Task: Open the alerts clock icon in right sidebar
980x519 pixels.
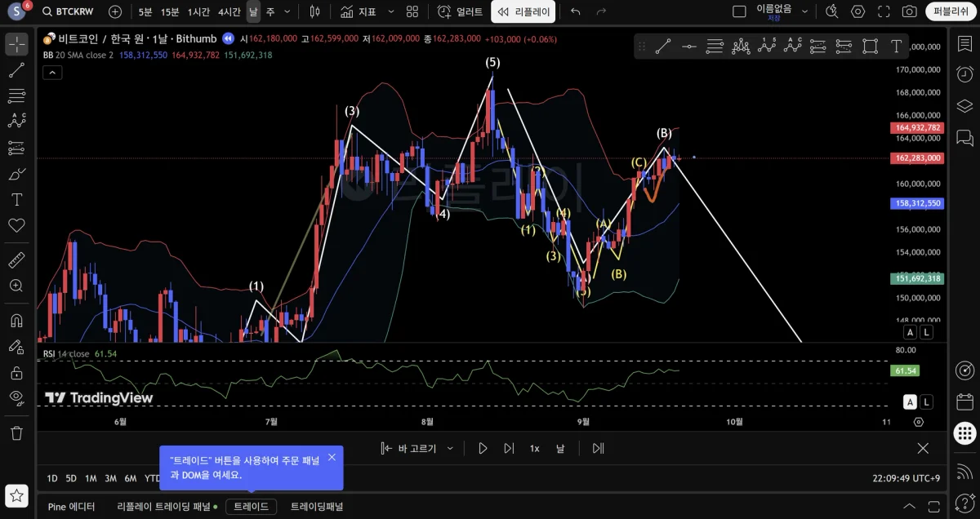Action: coord(964,73)
